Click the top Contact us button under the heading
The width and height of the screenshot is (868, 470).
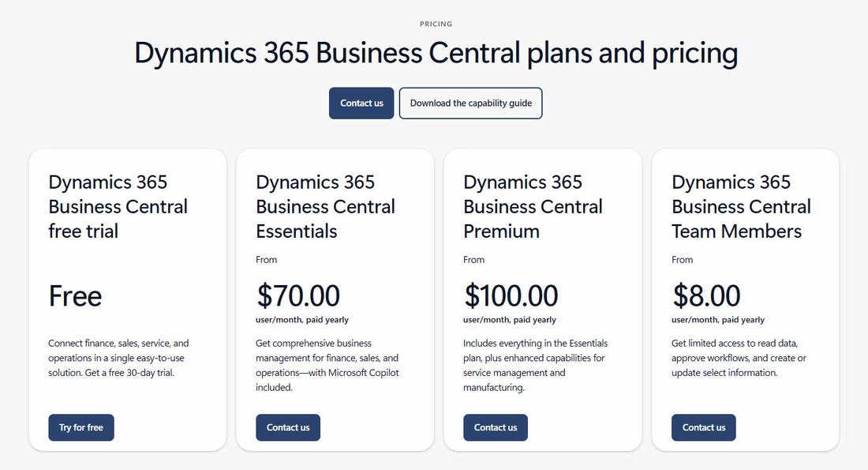click(x=361, y=103)
